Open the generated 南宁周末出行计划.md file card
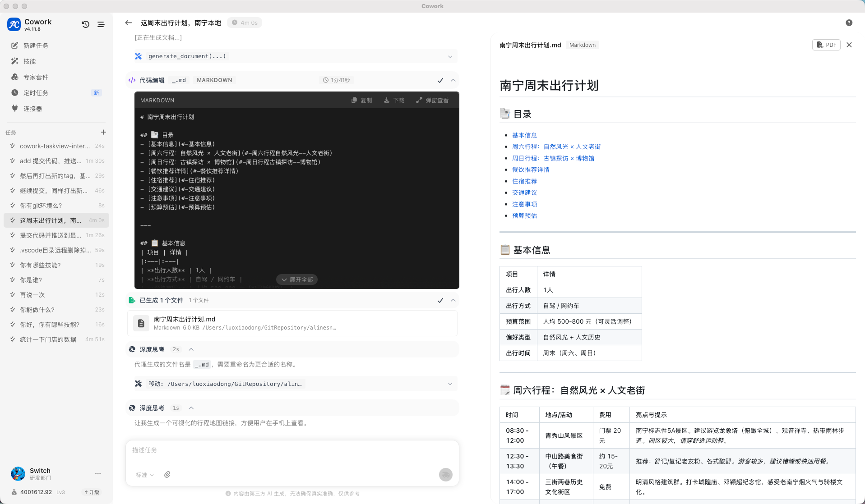 (292, 323)
